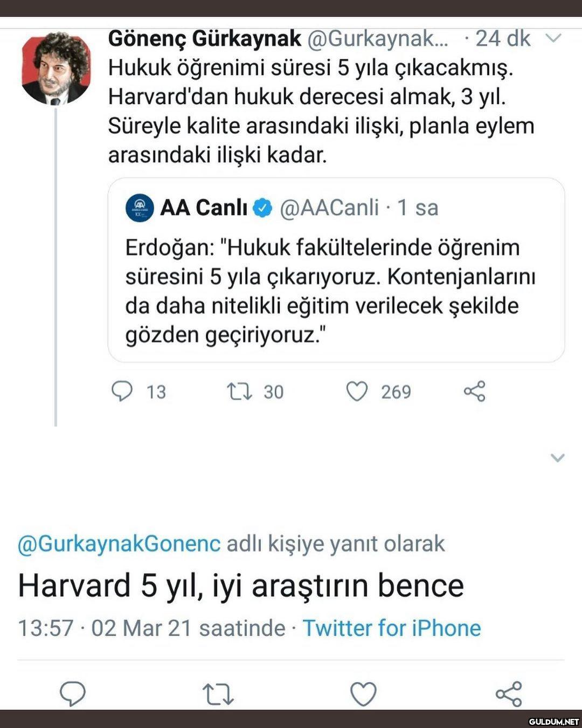The image size is (582, 728).
Task: Retweet the tweet with 30 retweets
Action: point(239,392)
